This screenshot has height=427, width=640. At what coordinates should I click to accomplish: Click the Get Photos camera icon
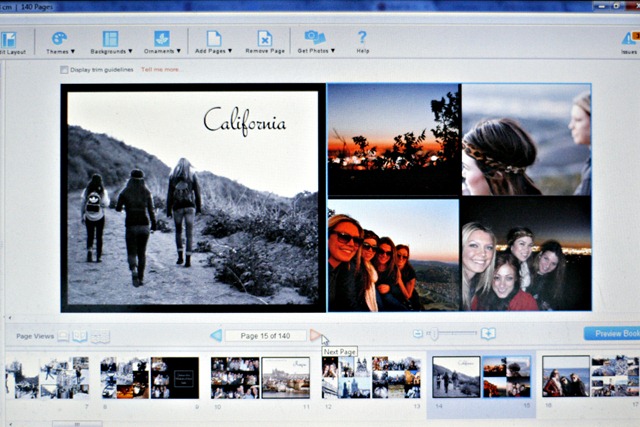pos(315,40)
